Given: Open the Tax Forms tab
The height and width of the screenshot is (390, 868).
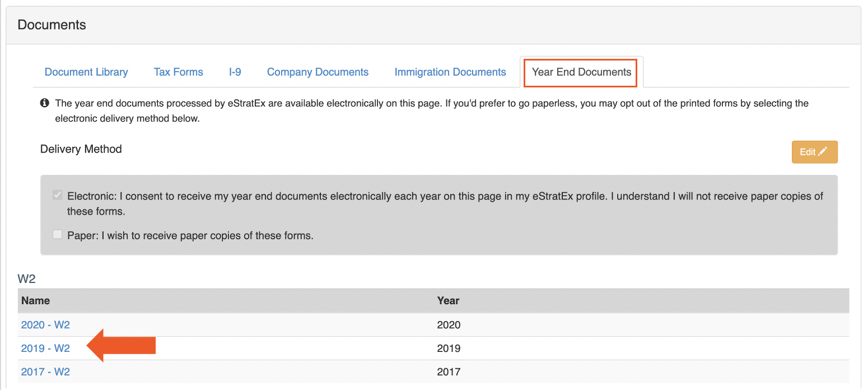Looking at the screenshot, I should (178, 72).
